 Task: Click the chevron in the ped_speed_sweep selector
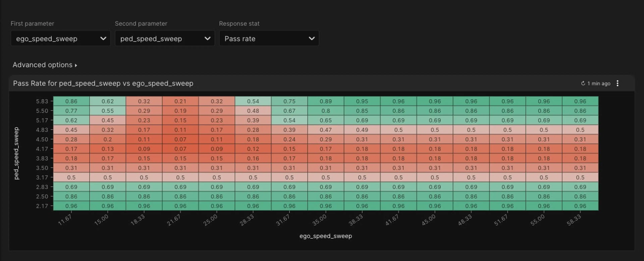click(x=207, y=39)
